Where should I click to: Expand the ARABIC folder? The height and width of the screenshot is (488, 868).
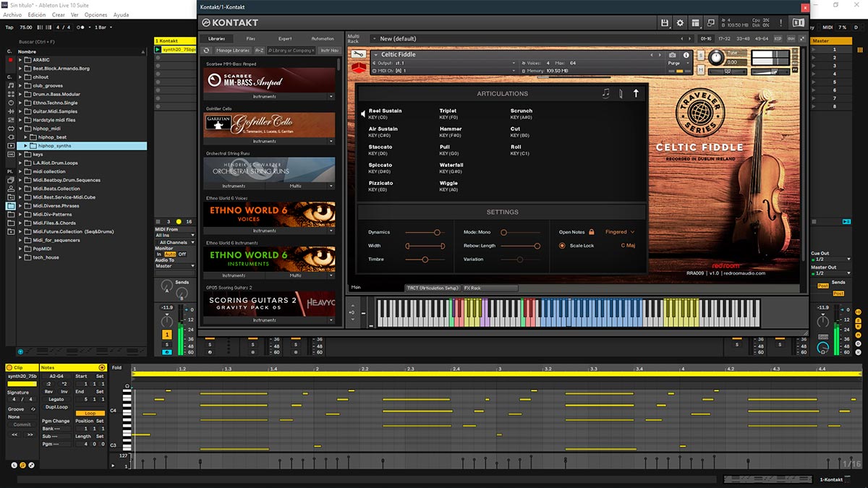coord(20,60)
